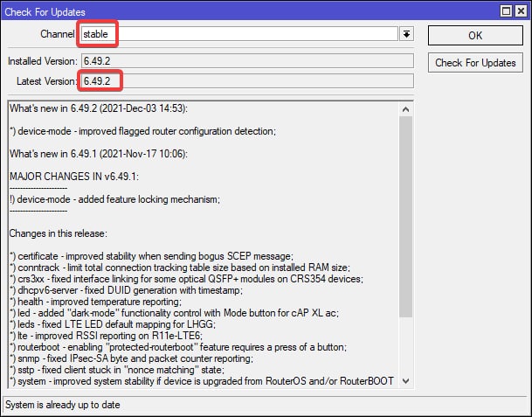Click the health temperature reporting line

pyautogui.click(x=96, y=302)
